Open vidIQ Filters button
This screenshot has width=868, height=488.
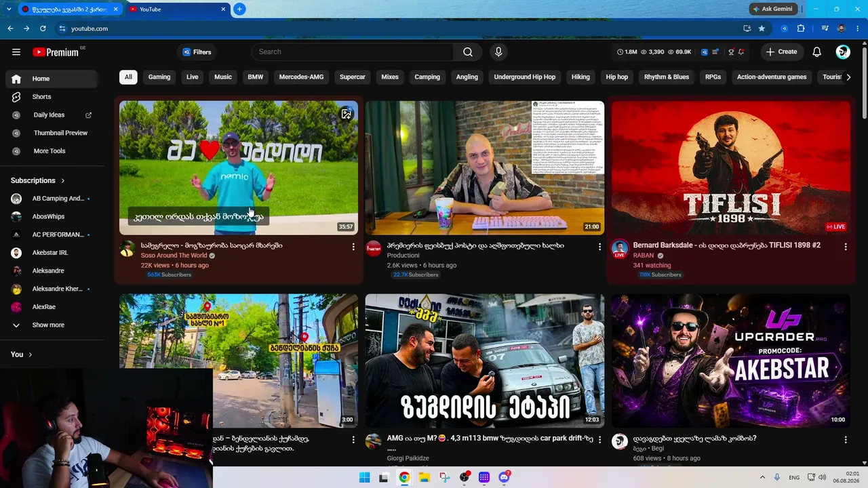click(197, 52)
